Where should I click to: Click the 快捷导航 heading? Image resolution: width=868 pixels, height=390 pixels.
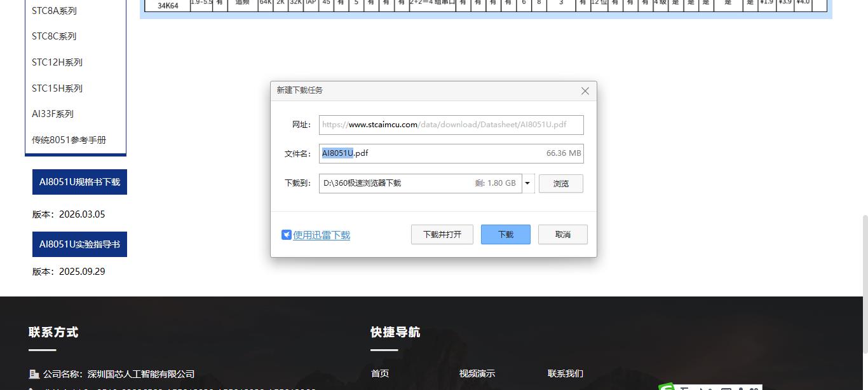coord(395,332)
